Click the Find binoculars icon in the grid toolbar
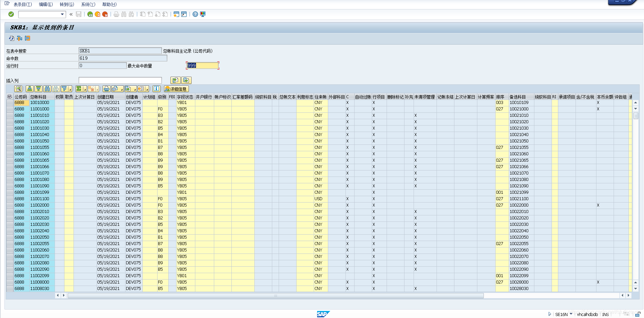The height and width of the screenshot is (318, 644). point(47,89)
